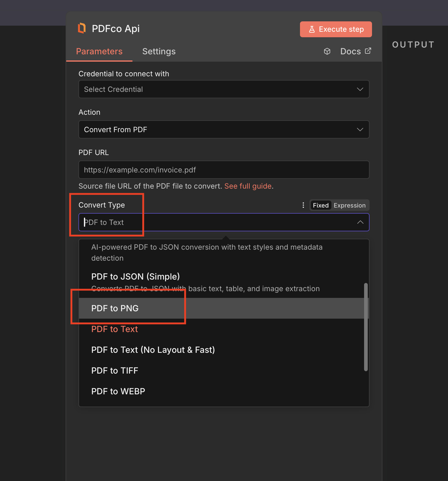448x481 pixels.
Task: Switch Convert Type to Expression mode
Action: 349,205
